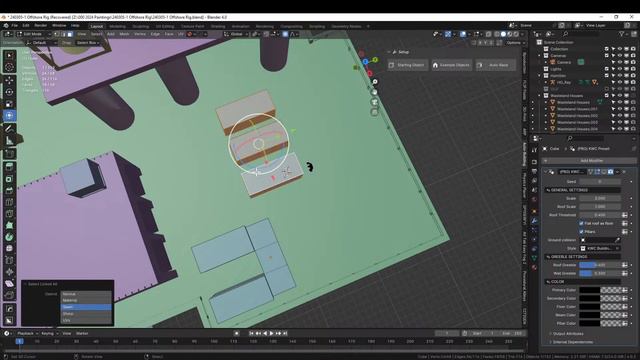Open the Edit Mode dropdown
This screenshot has height=360, width=640.
point(34,34)
